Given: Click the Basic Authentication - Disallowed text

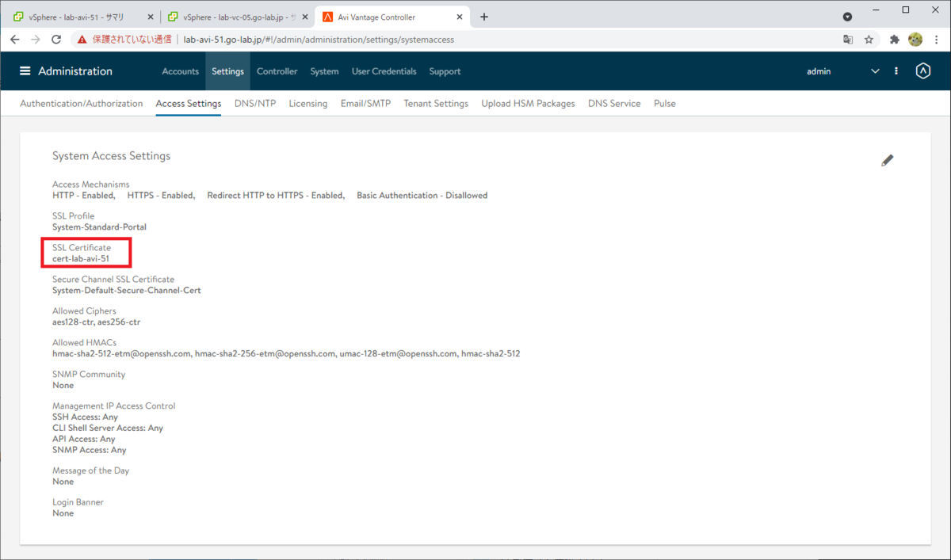Looking at the screenshot, I should tap(422, 196).
